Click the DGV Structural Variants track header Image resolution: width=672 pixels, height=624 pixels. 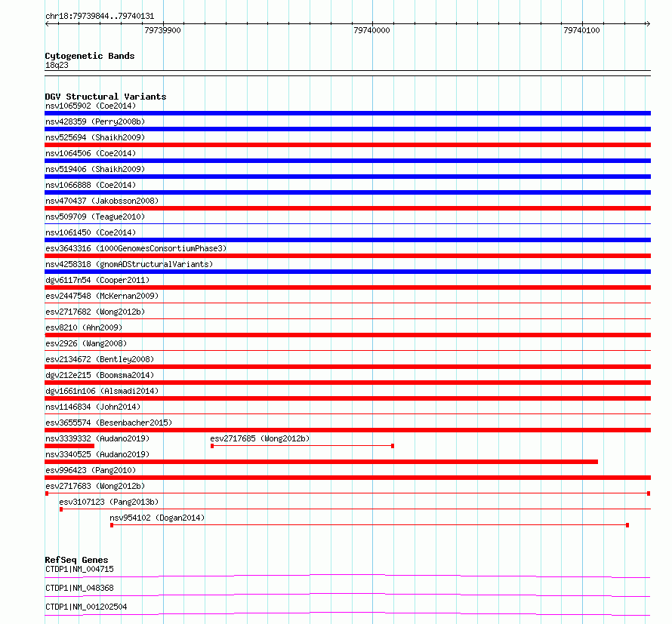tap(106, 97)
